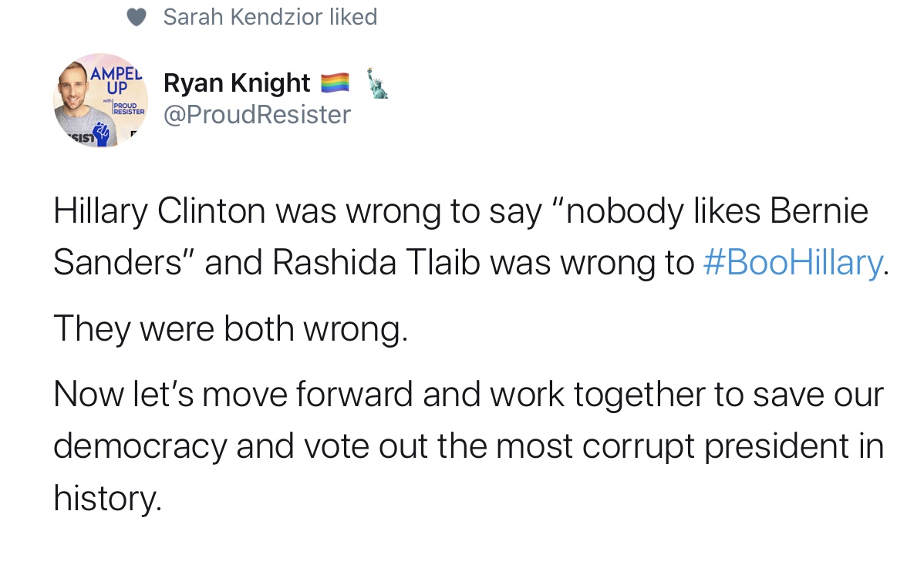Screen dimensions: 924x575
Task: Click the word 'liked' in the header
Action: point(353,17)
